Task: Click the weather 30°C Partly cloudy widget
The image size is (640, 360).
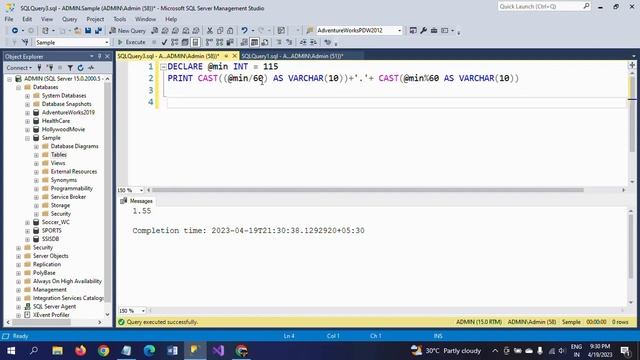Action: click(446, 351)
